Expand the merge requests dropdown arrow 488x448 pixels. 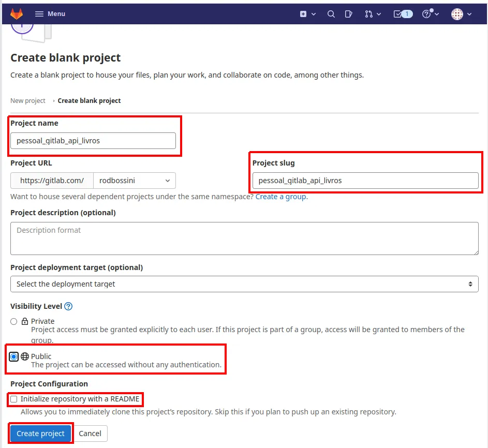coord(379,14)
